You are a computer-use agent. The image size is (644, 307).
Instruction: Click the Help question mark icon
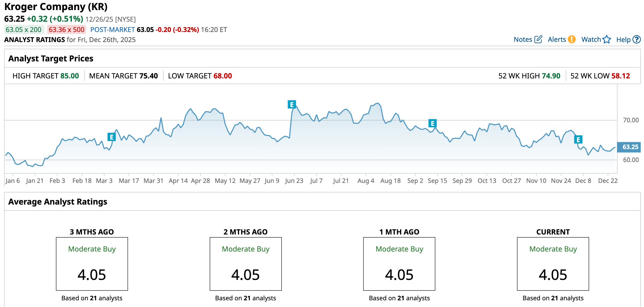click(x=637, y=39)
